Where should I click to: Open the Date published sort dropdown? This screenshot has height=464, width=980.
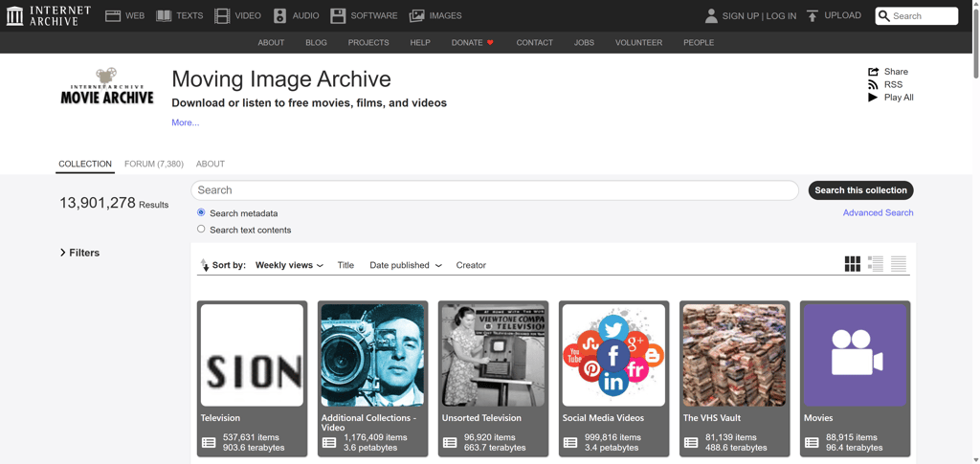(x=406, y=265)
